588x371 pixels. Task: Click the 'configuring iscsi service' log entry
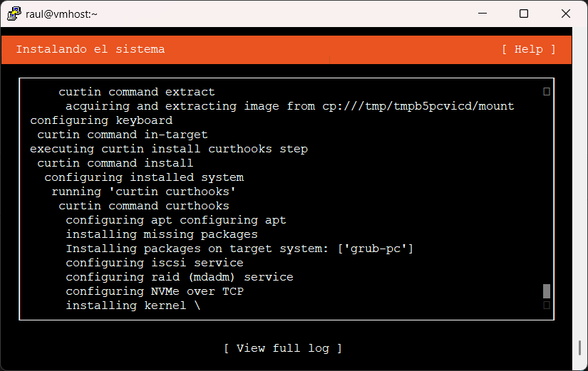pos(155,263)
